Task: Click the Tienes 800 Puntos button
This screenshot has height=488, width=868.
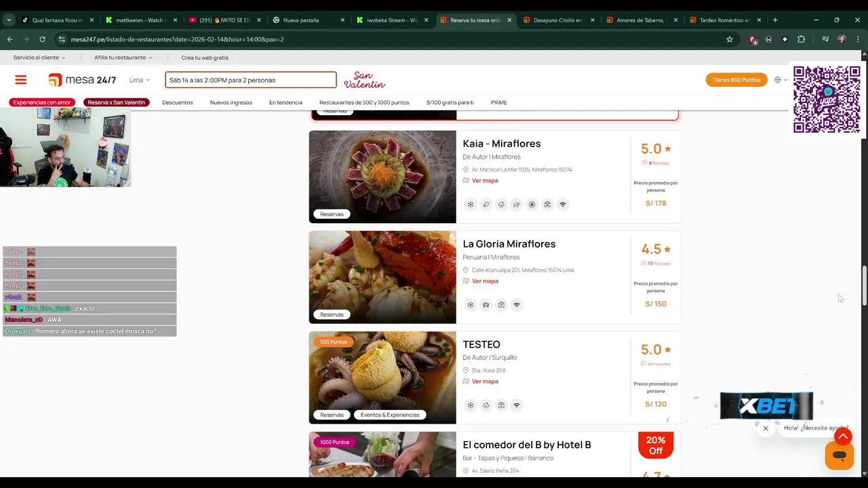Action: (x=736, y=80)
